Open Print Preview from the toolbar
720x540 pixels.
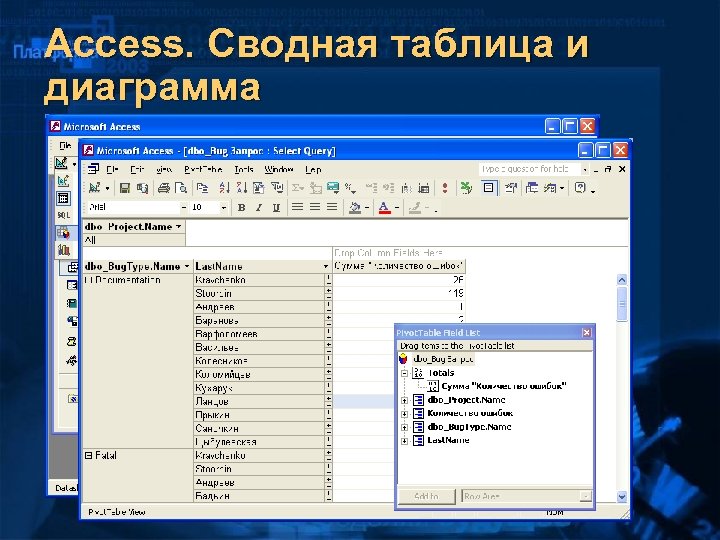click(181, 188)
